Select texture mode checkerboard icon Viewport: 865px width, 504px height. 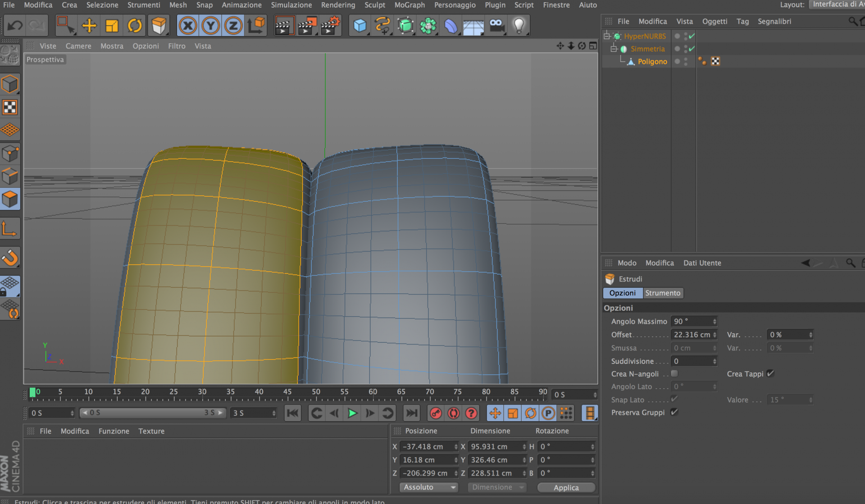coord(10,107)
